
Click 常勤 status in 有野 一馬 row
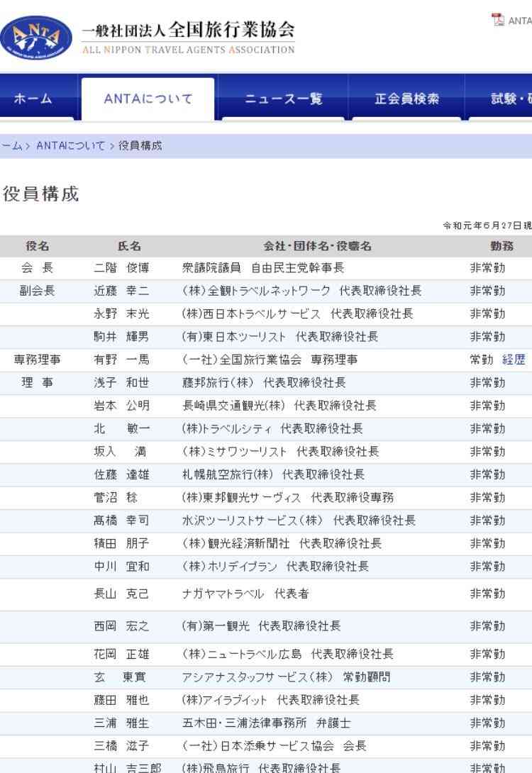tap(482, 360)
